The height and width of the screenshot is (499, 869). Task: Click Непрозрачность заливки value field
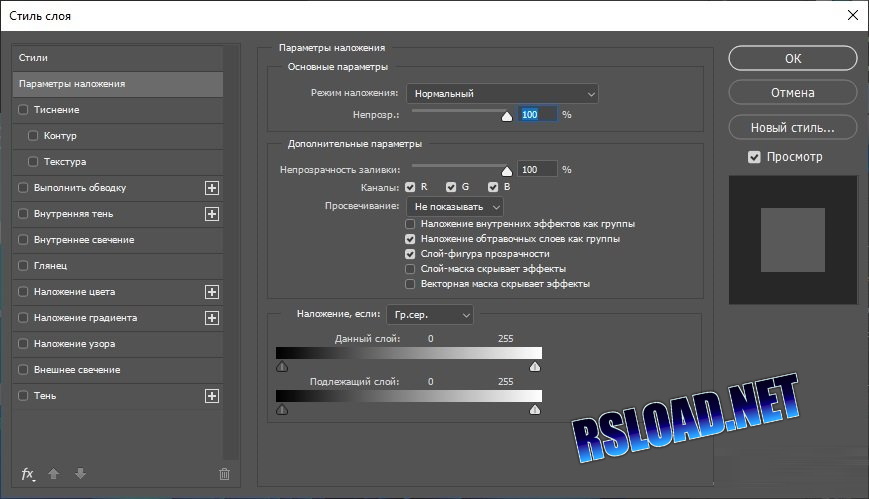point(538,170)
